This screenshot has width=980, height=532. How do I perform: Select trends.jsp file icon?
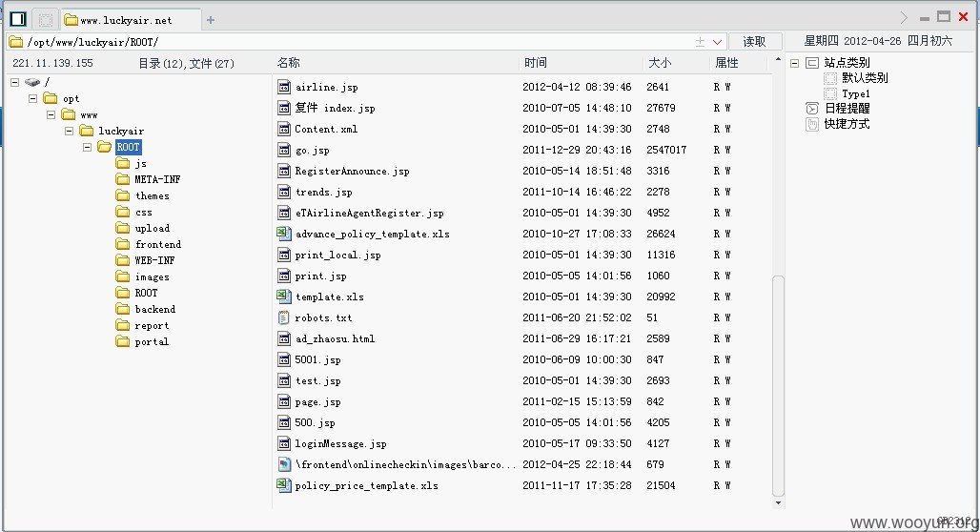pos(284,192)
